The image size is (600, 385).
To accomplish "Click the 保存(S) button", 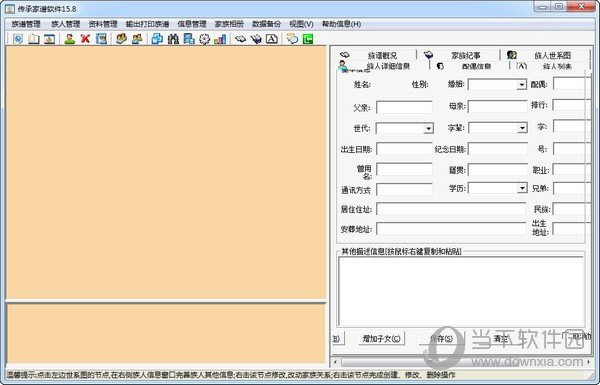I will (442, 338).
